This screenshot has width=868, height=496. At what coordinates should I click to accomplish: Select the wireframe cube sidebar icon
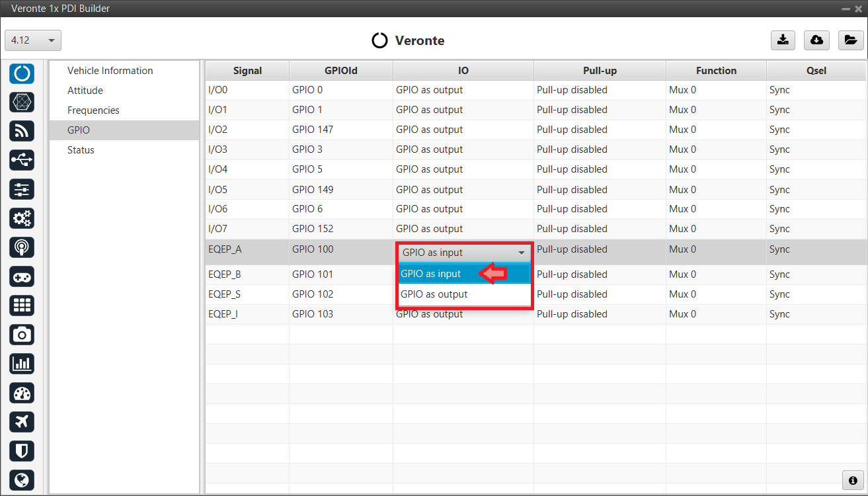tap(22, 102)
